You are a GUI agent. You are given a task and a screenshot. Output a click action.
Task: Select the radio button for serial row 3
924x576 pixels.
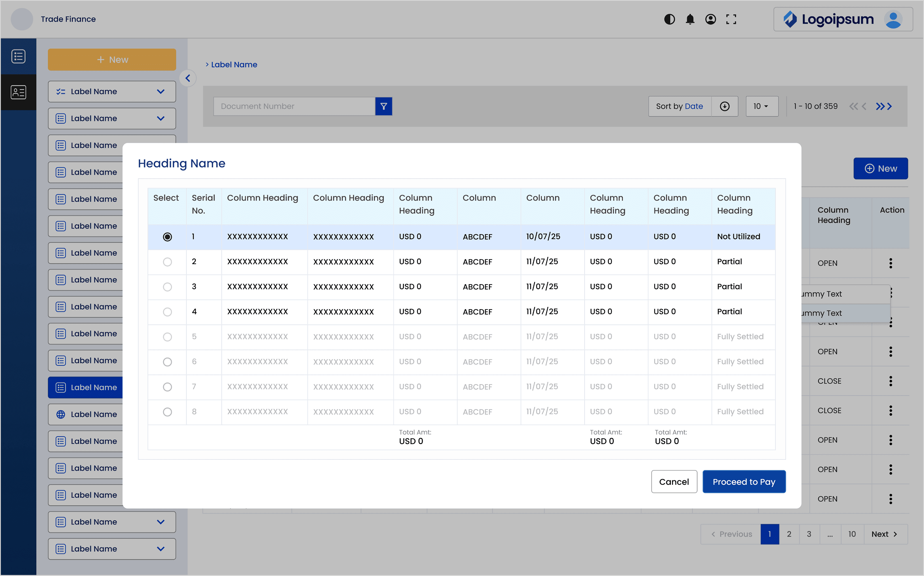167,287
